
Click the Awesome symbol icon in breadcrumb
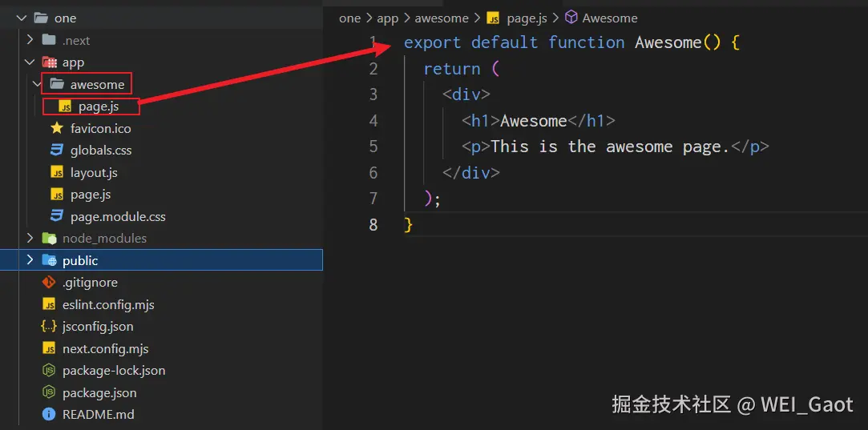tap(571, 18)
